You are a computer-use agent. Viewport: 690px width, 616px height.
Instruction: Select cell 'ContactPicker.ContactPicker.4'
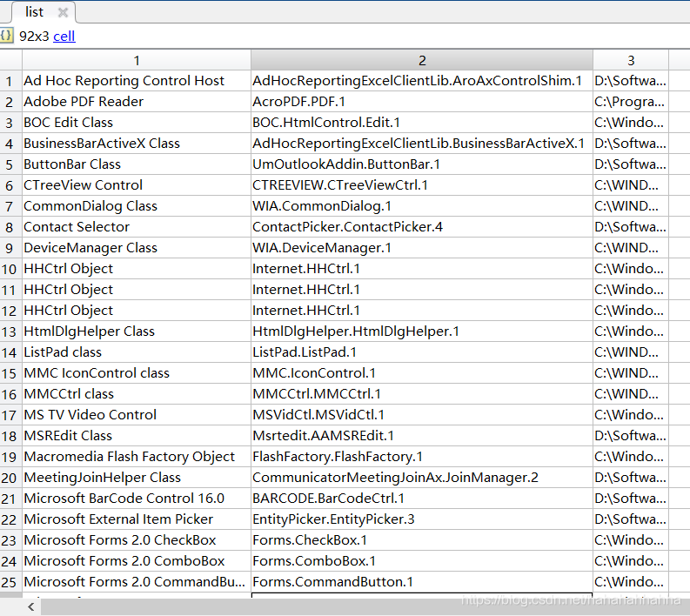(x=422, y=227)
